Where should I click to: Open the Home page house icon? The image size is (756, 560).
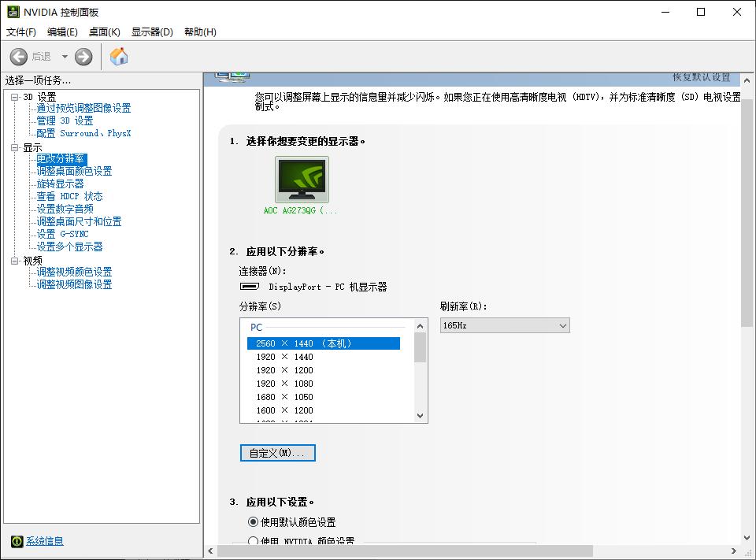point(119,57)
